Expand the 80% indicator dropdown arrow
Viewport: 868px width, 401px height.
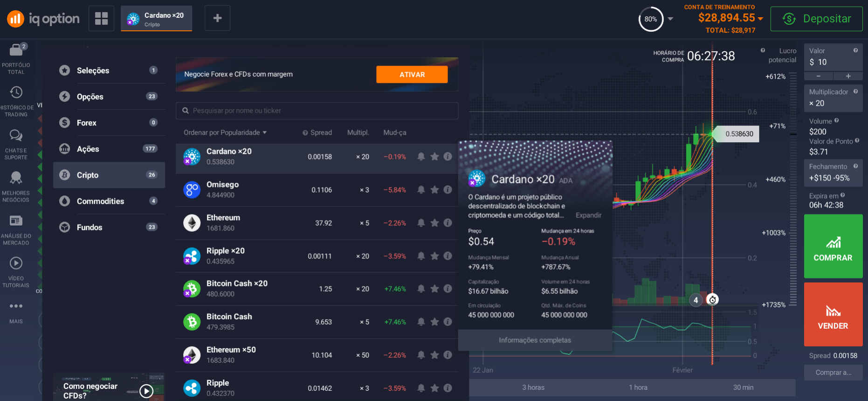670,19
